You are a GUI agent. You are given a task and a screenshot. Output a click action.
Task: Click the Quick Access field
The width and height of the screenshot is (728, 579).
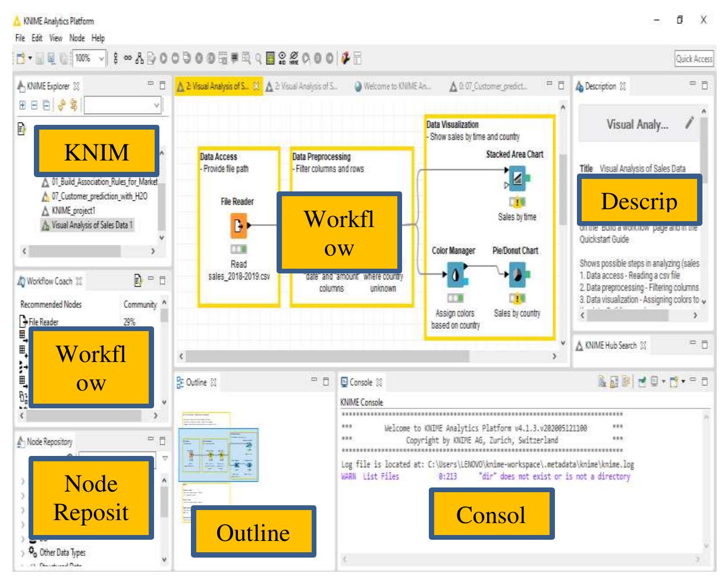tap(694, 60)
